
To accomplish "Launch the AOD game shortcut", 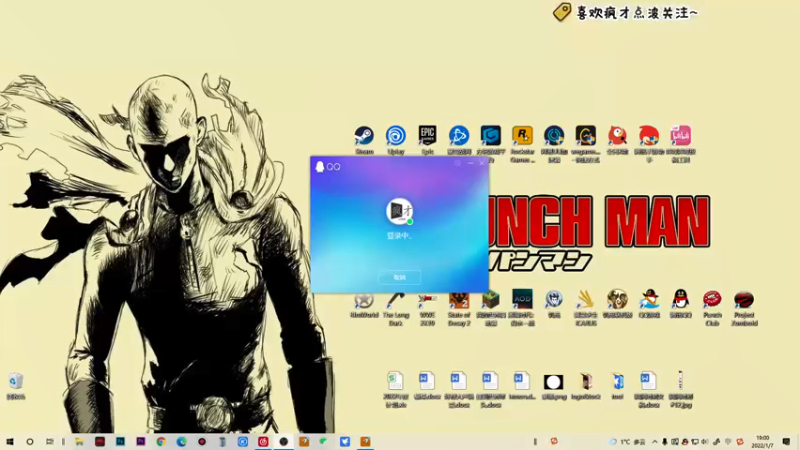I will tap(522, 299).
